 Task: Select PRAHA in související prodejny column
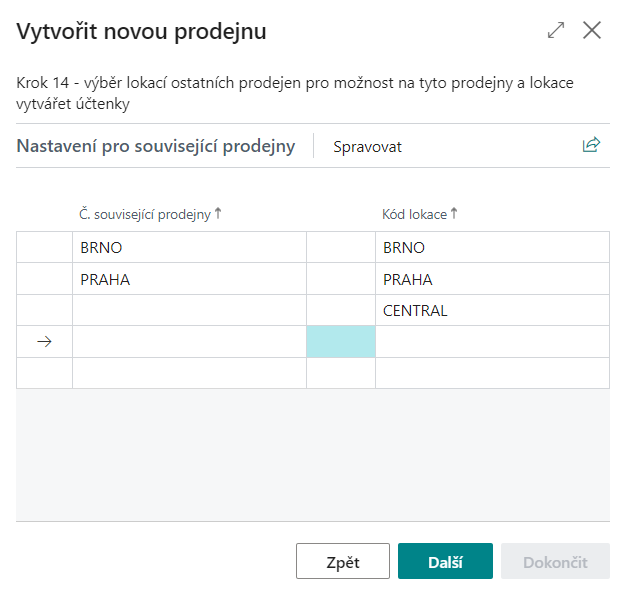click(x=189, y=279)
